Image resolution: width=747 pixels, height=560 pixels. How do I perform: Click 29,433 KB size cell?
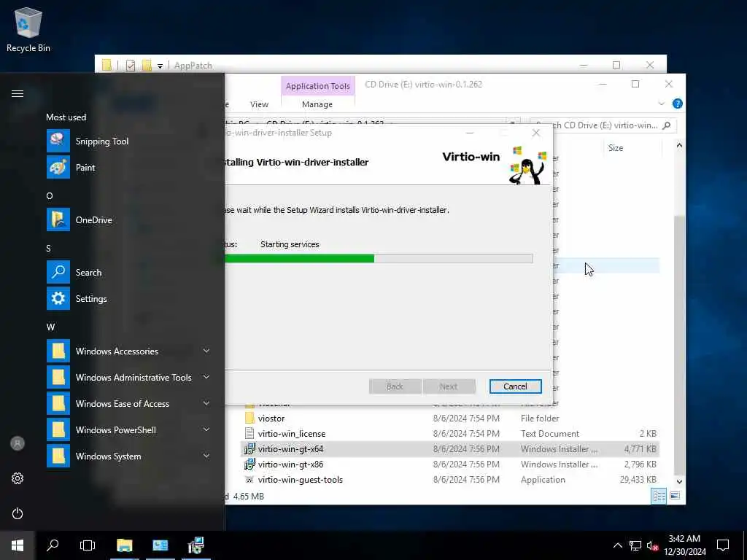pos(638,480)
